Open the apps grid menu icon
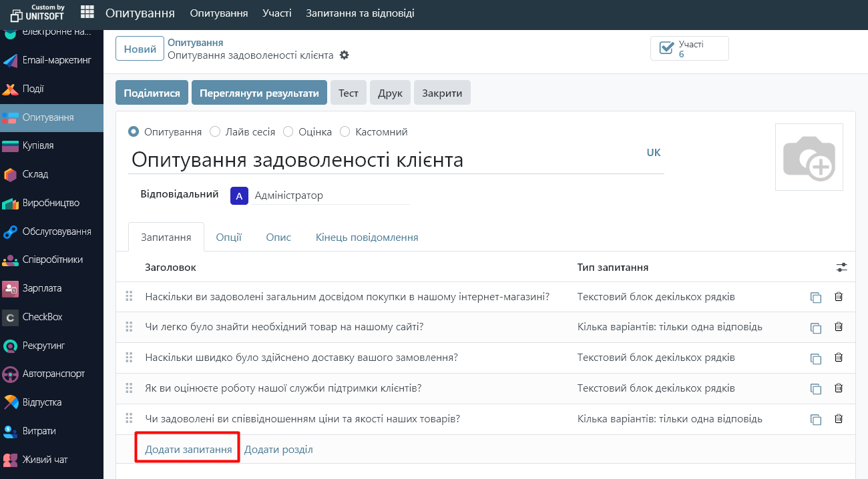 coord(87,13)
